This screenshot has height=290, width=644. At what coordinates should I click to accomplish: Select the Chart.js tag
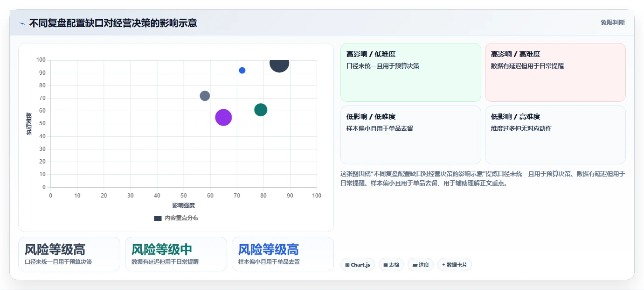tap(358, 265)
